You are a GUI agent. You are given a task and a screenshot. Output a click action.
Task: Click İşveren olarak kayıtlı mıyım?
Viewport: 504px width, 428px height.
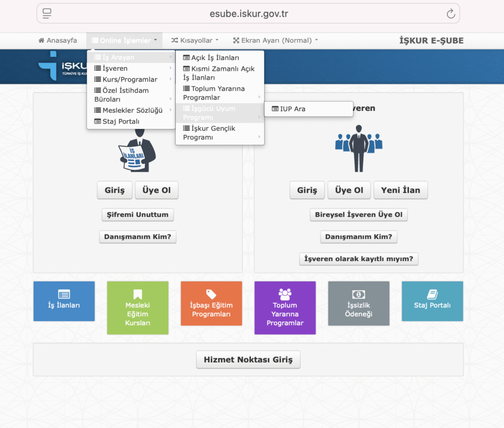pyautogui.click(x=359, y=259)
